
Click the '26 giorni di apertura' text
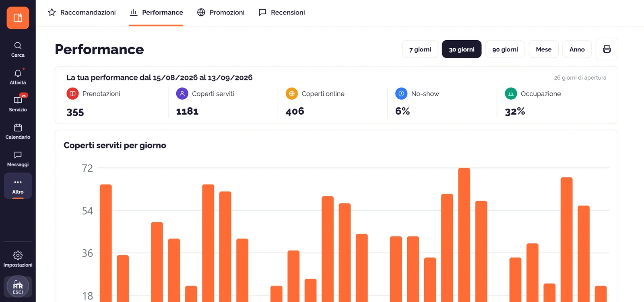click(580, 78)
